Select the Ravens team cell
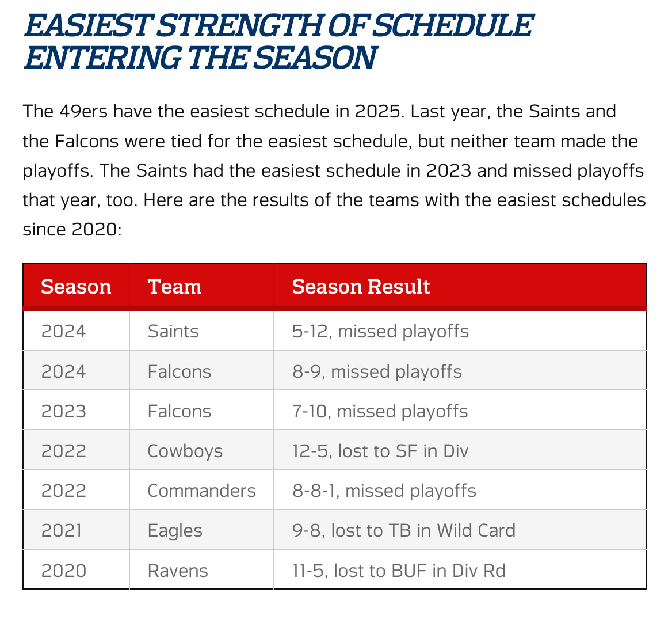 click(178, 571)
